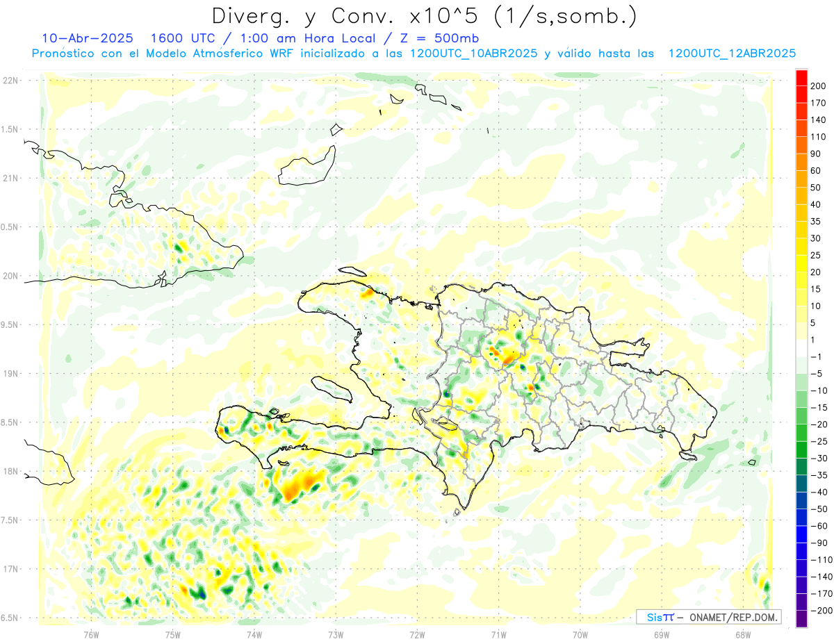Click the "-60" color bar label
Screen dimensions: 834x644
[820, 526]
